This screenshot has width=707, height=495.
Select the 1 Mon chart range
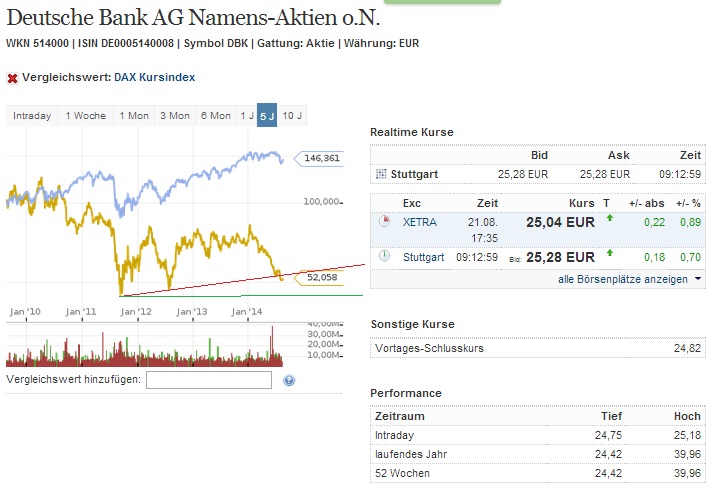(134, 116)
